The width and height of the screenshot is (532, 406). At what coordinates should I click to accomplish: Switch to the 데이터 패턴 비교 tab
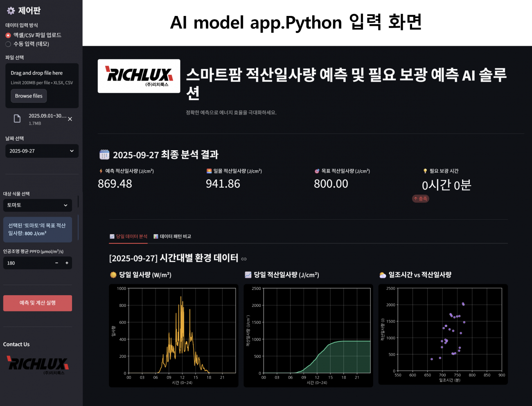(x=172, y=236)
